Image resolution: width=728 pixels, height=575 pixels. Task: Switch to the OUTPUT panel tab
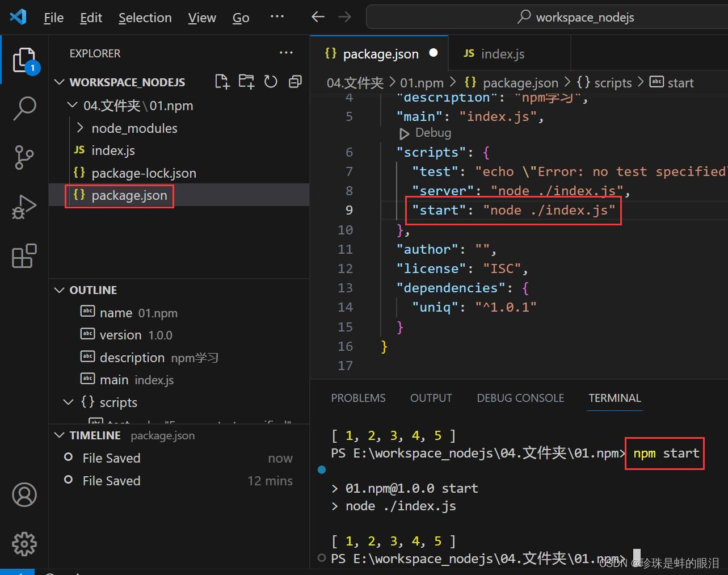(431, 398)
